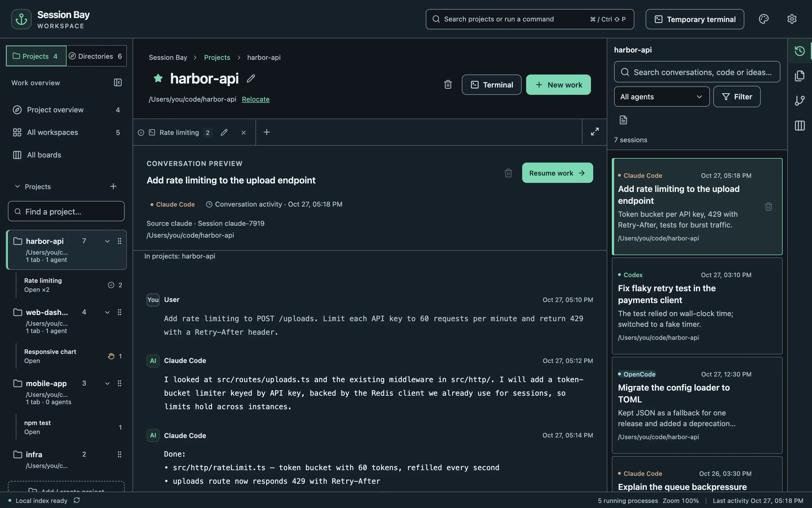This screenshot has width=812, height=508.
Task: Open the Filter button in sessions panel
Action: tap(736, 97)
